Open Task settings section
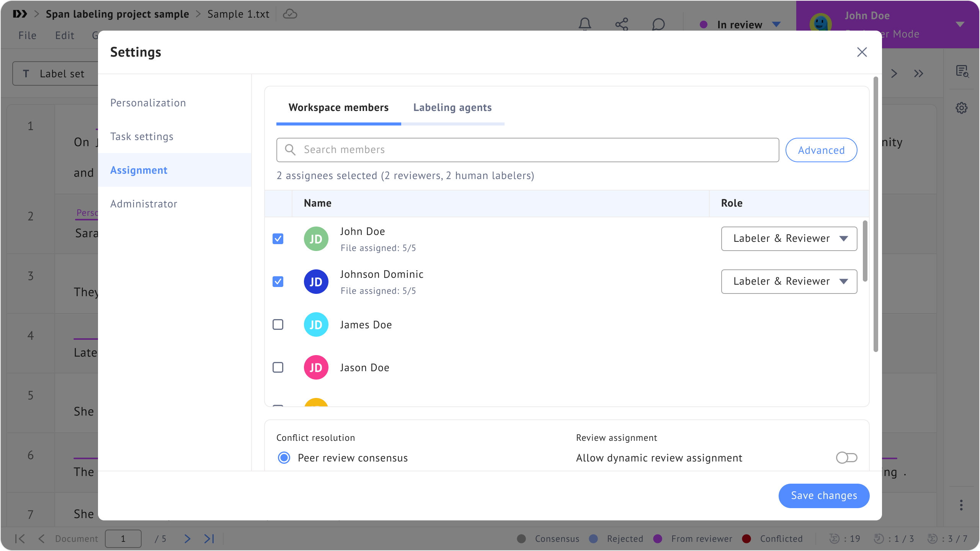 [x=142, y=137]
